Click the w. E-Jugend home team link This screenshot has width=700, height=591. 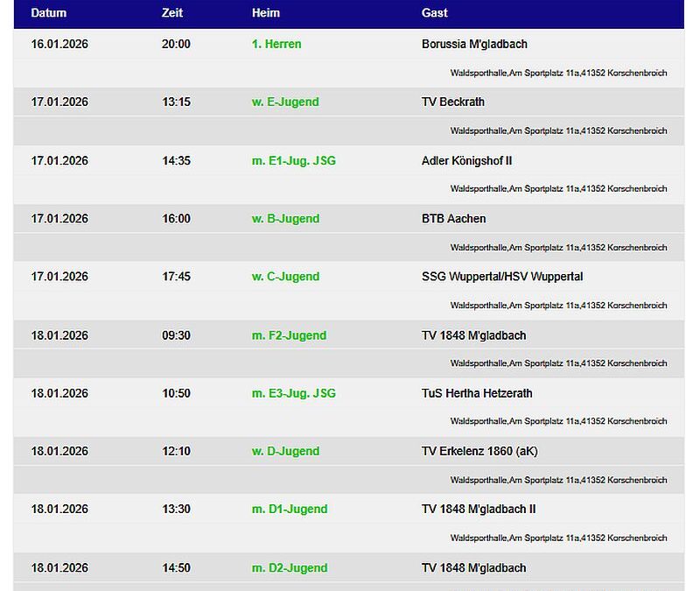(x=285, y=102)
